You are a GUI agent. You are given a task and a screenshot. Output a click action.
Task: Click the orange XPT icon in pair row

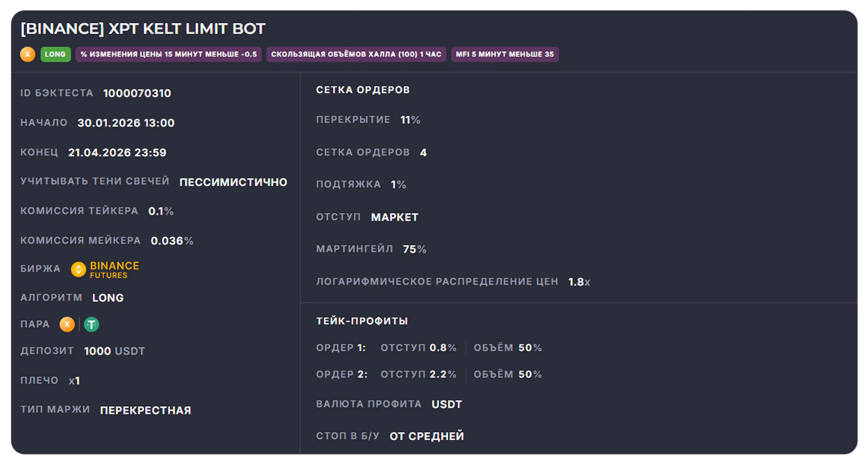pos(67,324)
